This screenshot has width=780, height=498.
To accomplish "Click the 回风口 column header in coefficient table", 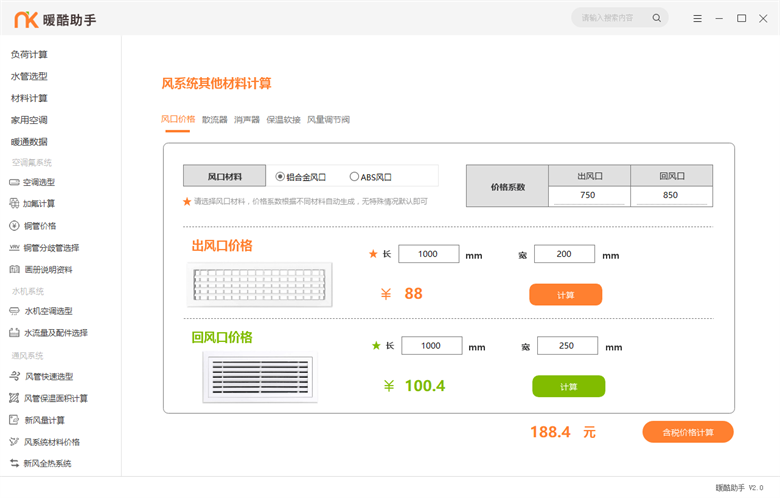I will (672, 176).
